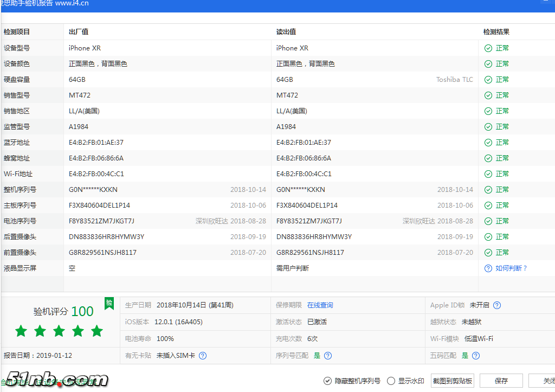Click the 截图到剪贴板 button
The image size is (555, 392).
click(x=452, y=381)
